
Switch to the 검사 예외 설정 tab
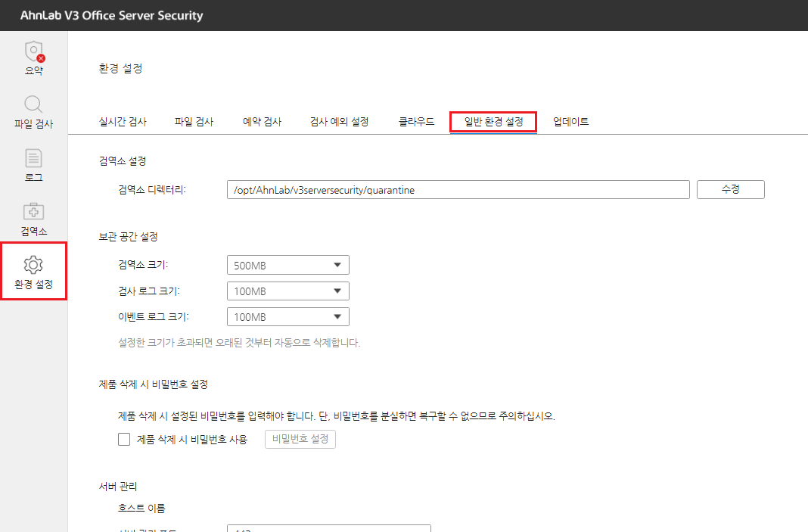click(339, 122)
